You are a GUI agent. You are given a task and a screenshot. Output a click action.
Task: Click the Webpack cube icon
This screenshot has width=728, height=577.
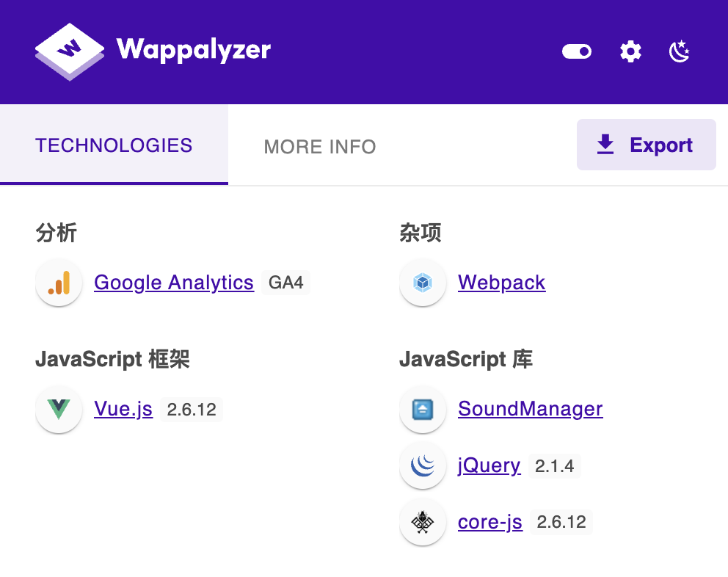423,283
